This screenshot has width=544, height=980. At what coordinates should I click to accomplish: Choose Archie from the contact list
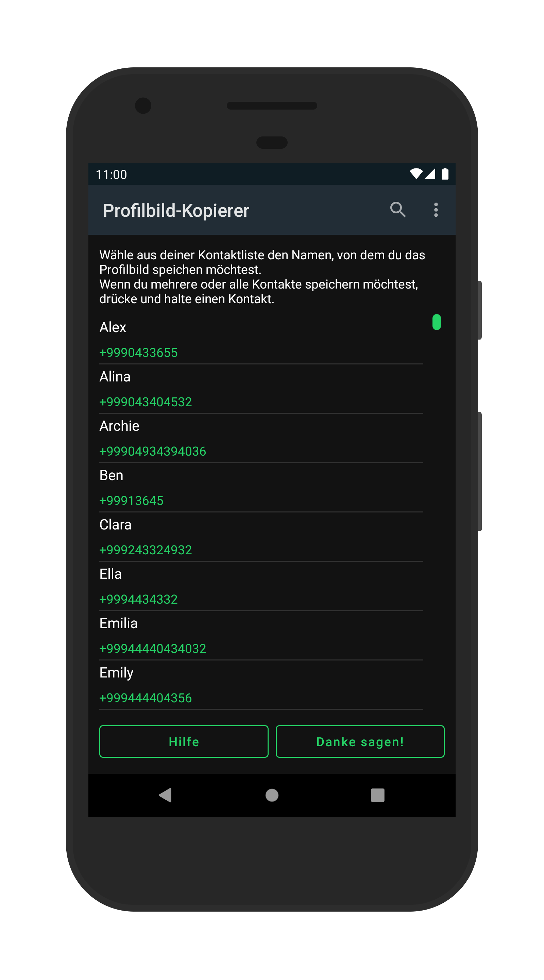261,438
